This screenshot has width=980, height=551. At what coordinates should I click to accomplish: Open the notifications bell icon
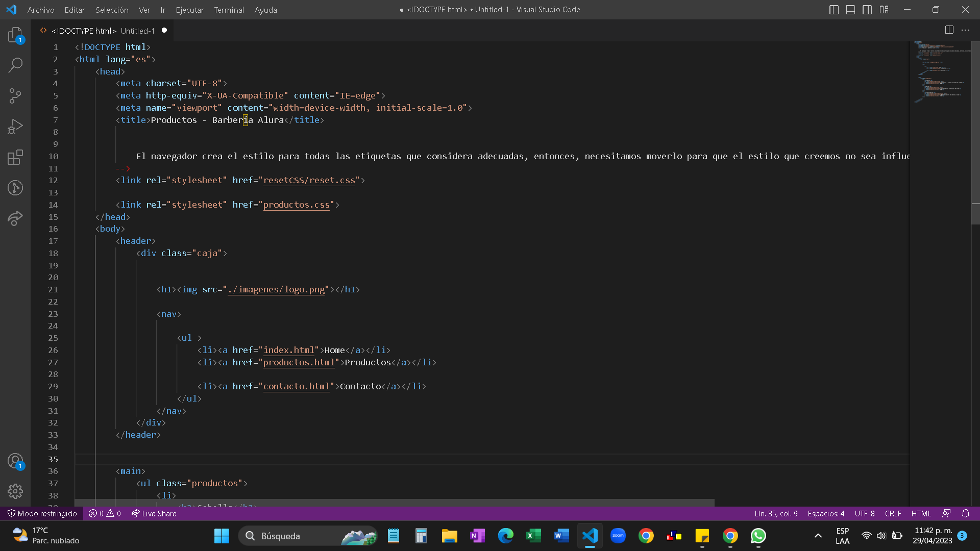pyautogui.click(x=966, y=514)
